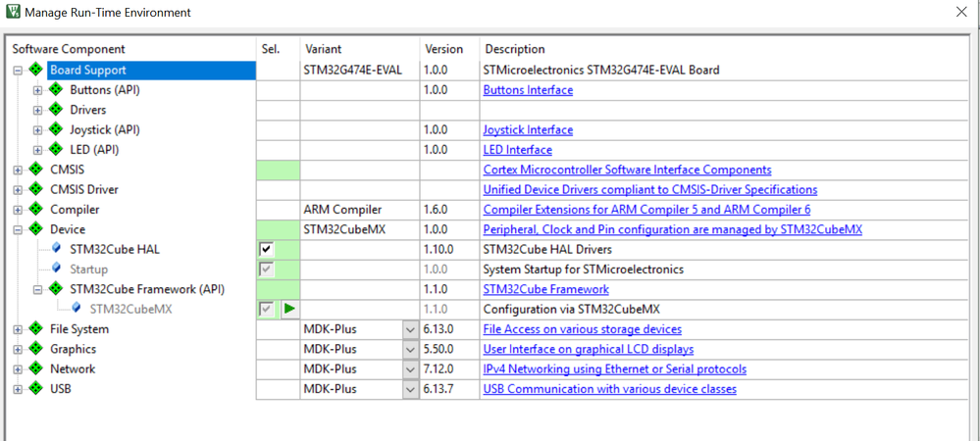Expand the File System tree node
This screenshot has width=980, height=441.
point(18,329)
